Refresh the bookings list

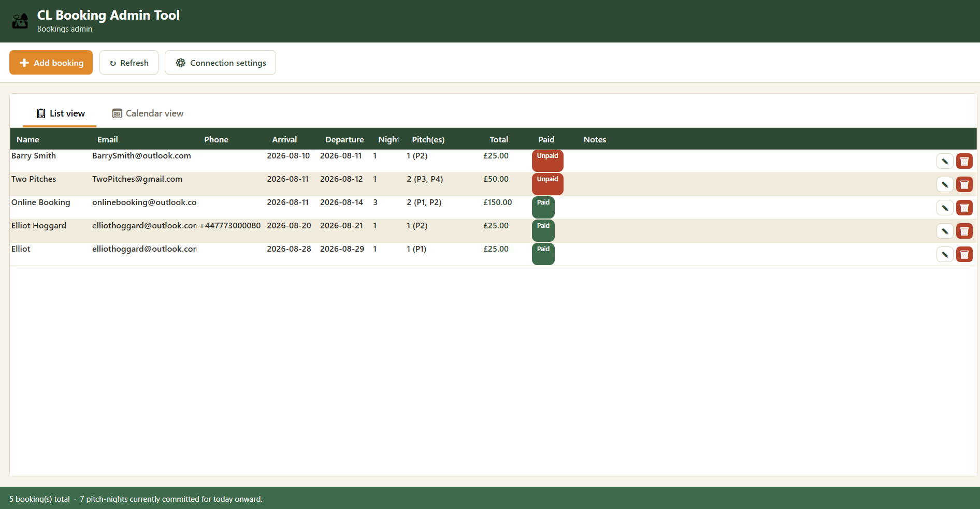pos(129,63)
